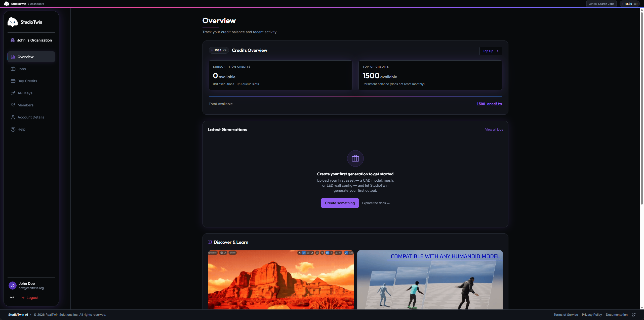Click the Subscription Credits card
Image resolution: width=644 pixels, height=320 pixels.
(280, 75)
